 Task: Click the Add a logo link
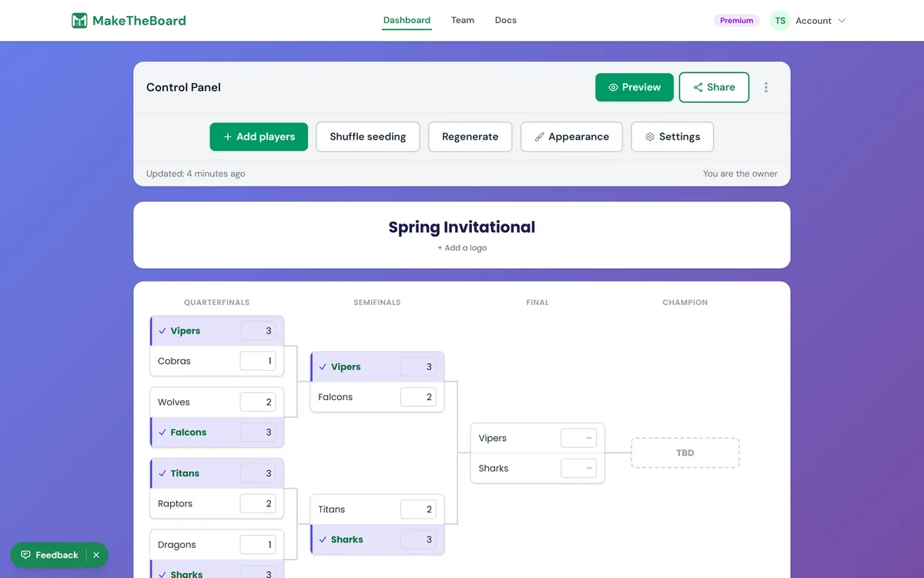[462, 248]
